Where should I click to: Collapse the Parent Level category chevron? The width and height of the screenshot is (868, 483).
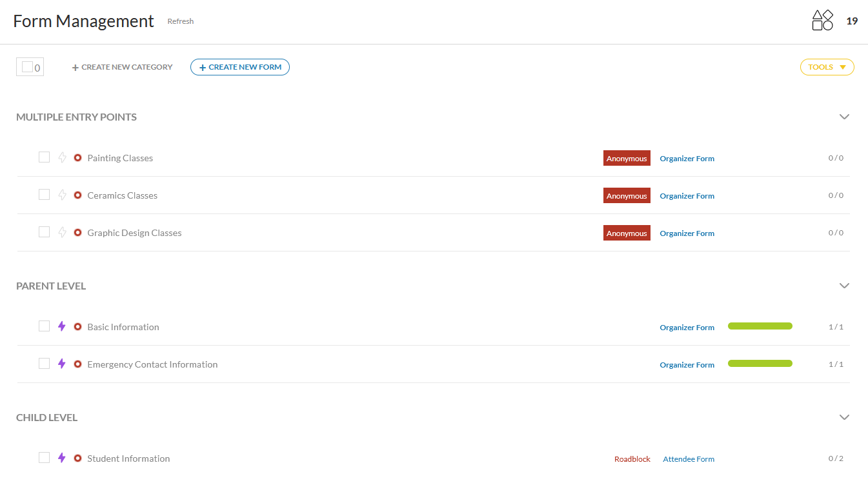tap(844, 286)
